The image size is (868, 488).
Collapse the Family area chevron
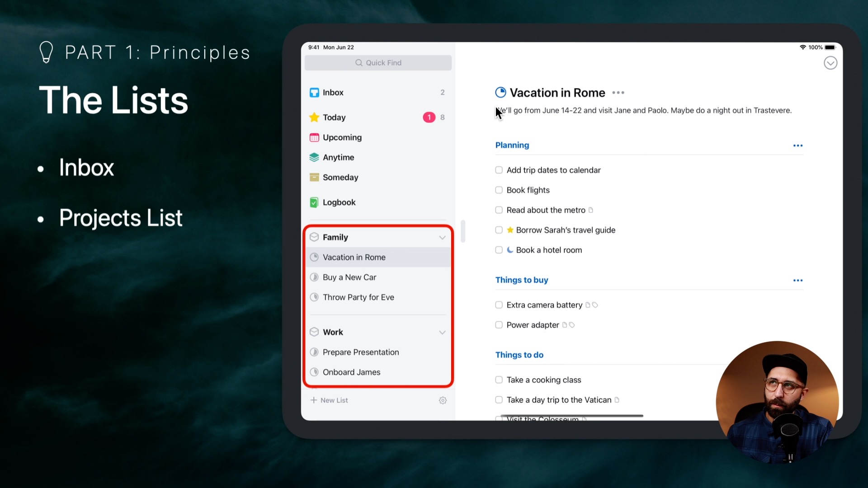(x=442, y=238)
